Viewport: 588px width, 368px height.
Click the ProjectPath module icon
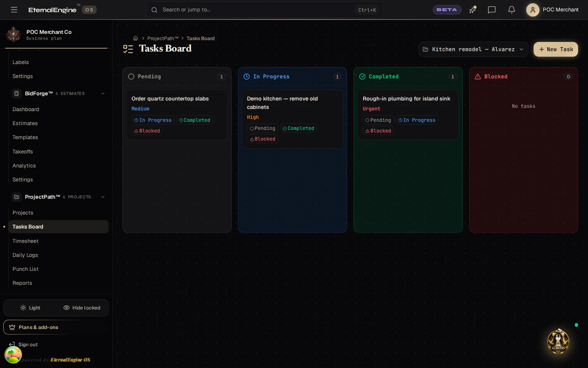[17, 197]
